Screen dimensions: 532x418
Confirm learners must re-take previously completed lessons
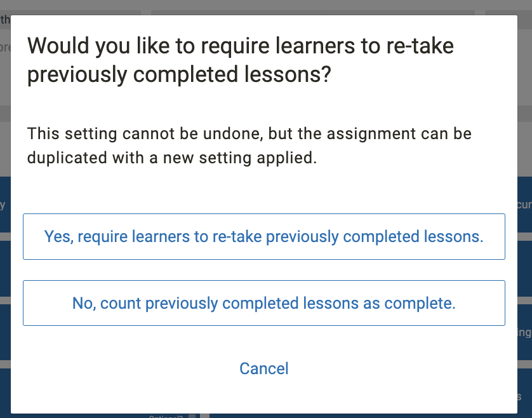[x=264, y=237]
